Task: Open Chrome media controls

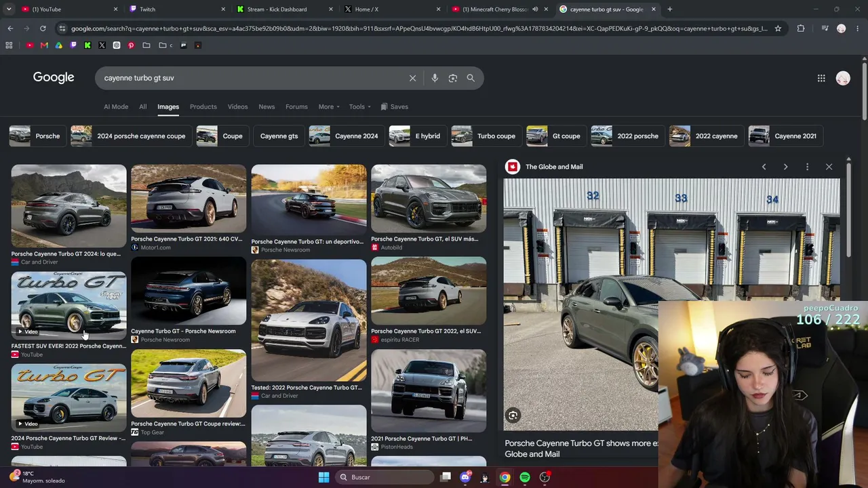Action: pyautogui.click(x=825, y=28)
